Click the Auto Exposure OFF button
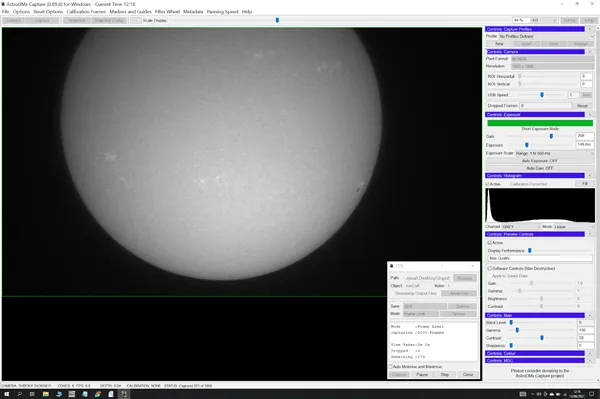The height and width of the screenshot is (399, 600). point(540,161)
